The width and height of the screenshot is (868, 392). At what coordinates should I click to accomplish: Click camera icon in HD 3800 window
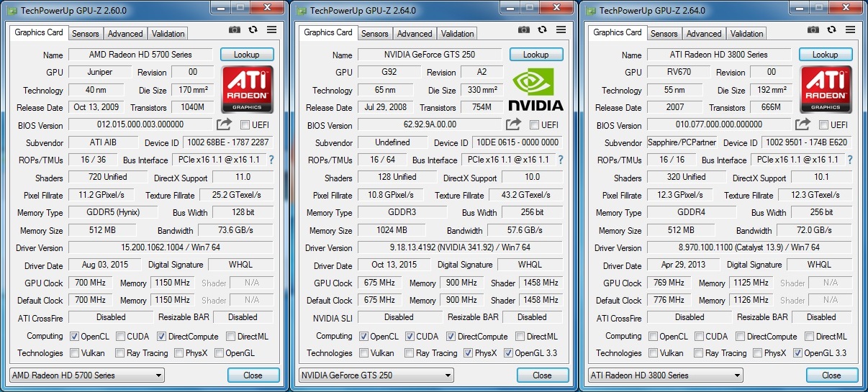(x=813, y=29)
